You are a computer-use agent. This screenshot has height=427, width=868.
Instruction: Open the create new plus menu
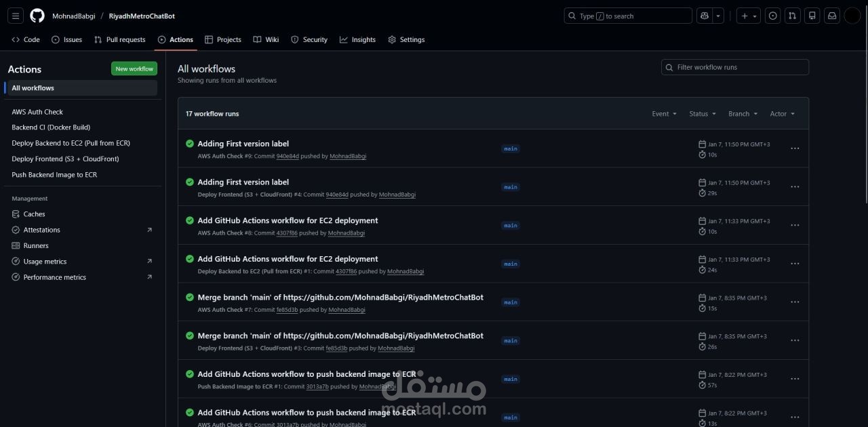click(x=749, y=16)
